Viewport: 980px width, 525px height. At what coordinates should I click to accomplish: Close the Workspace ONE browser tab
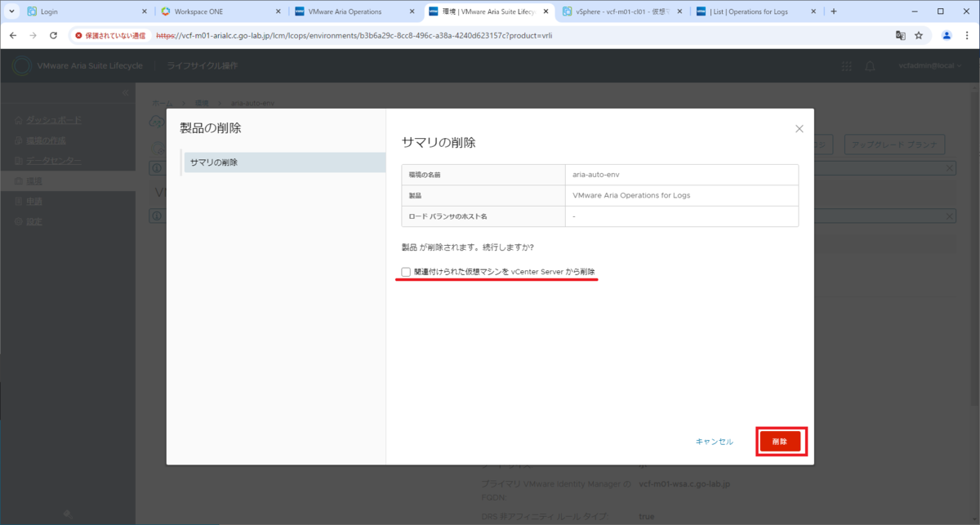278,11
